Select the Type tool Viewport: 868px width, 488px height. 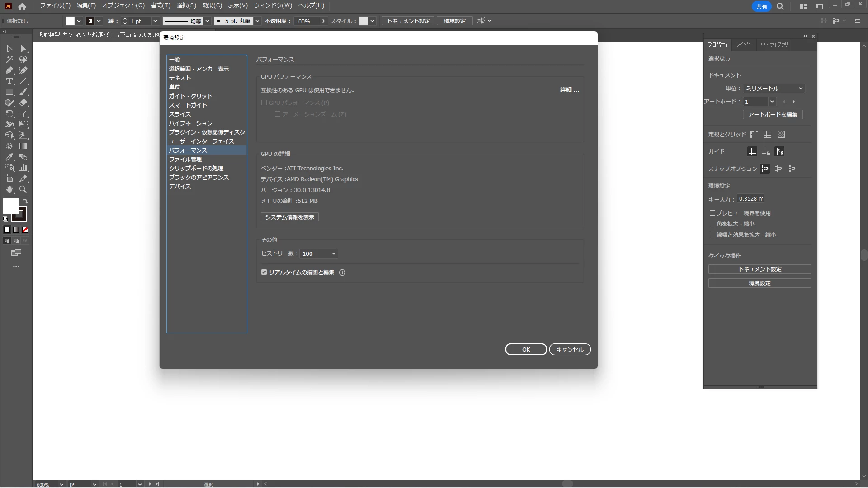[x=9, y=81]
